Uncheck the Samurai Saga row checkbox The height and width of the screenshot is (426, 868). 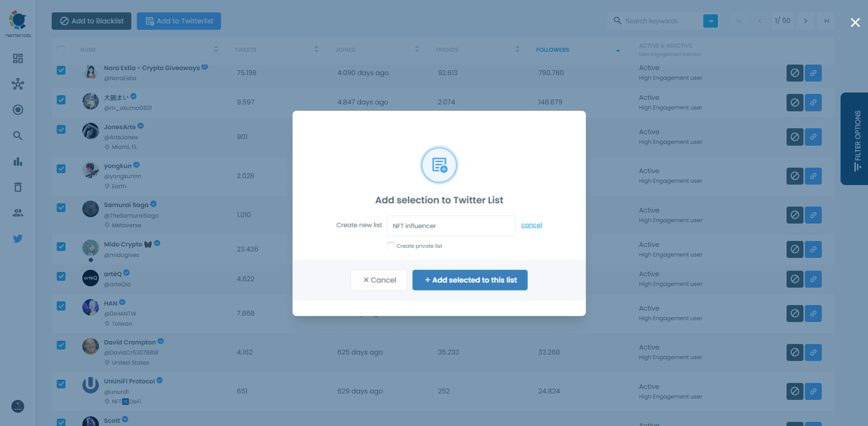[61, 208]
